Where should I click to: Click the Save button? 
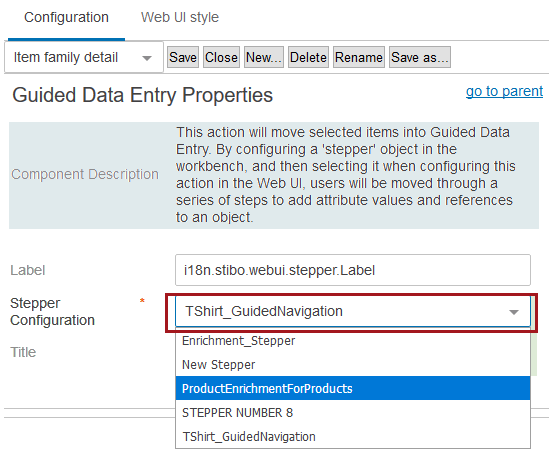click(183, 57)
